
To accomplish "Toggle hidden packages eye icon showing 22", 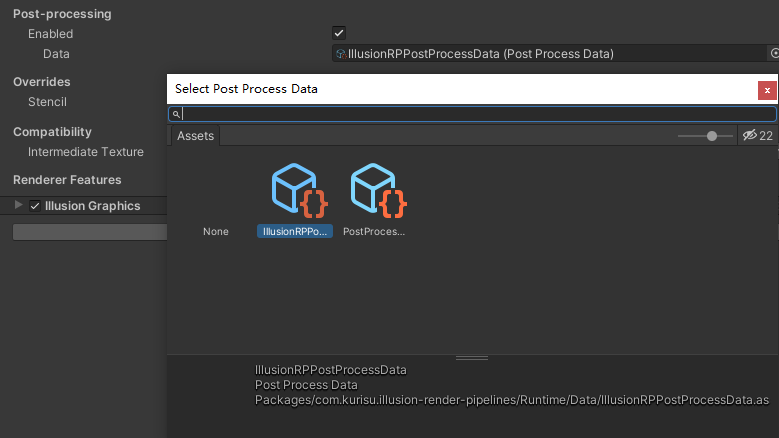I will 757,136.
